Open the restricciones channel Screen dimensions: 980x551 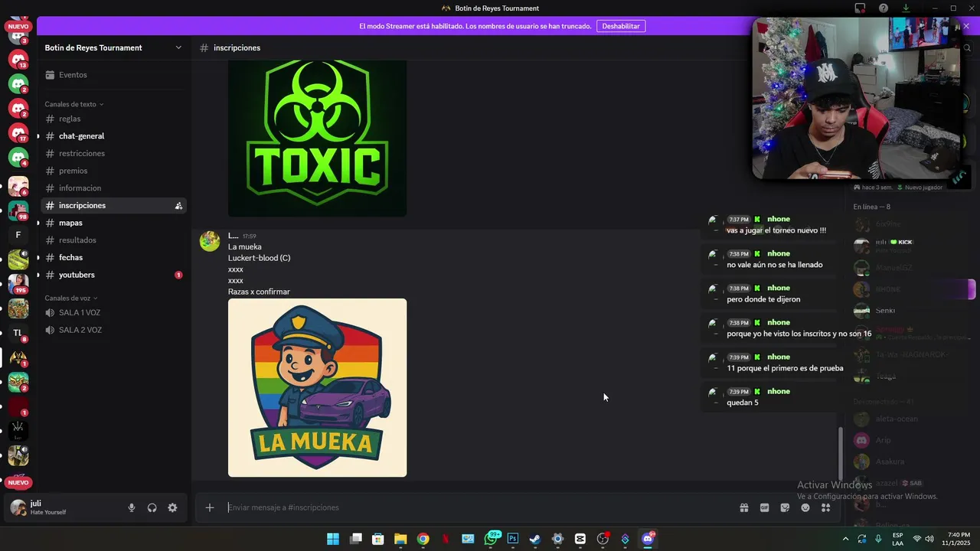(x=113, y=153)
